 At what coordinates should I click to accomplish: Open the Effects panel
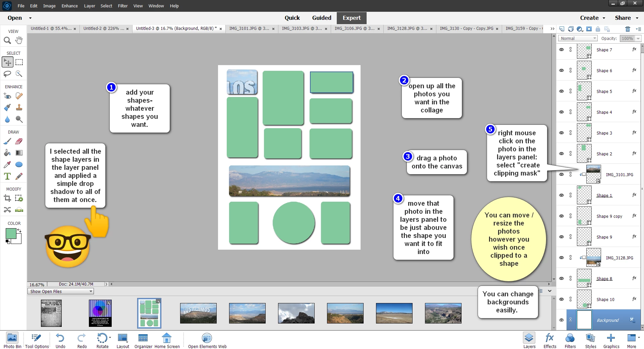pyautogui.click(x=550, y=340)
